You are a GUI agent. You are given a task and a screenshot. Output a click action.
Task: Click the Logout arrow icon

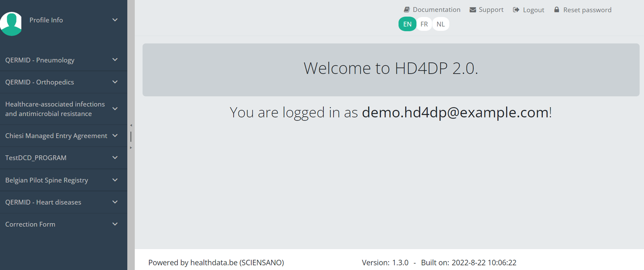click(x=516, y=10)
